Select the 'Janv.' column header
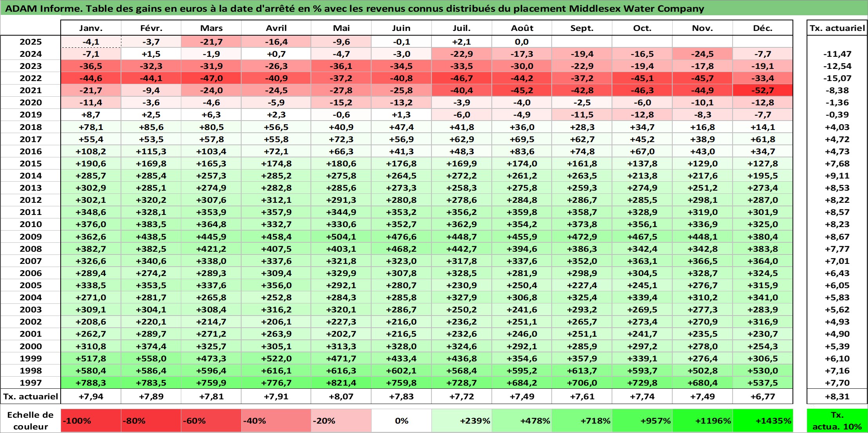The image size is (868, 433). click(x=91, y=28)
